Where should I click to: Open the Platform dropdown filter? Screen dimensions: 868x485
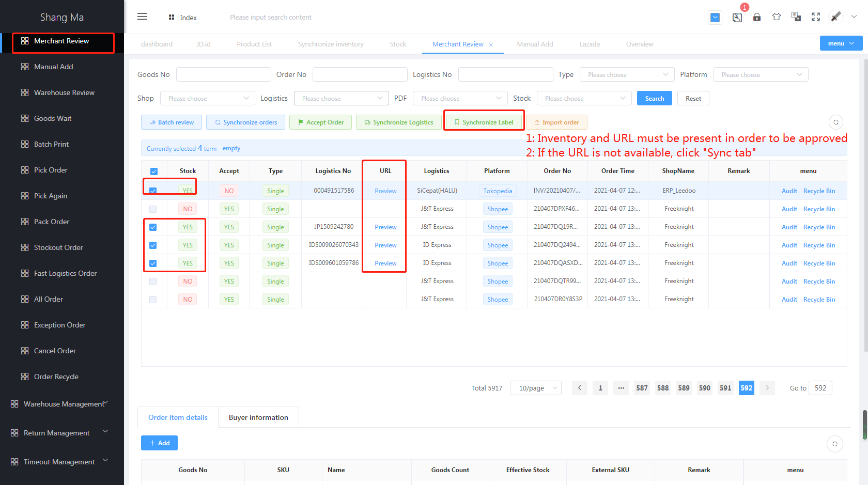tap(761, 74)
